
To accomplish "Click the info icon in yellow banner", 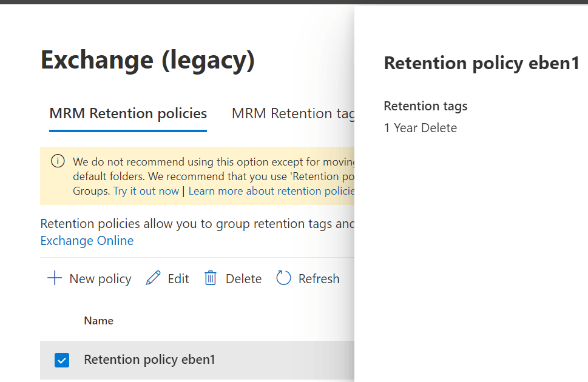I will [x=58, y=161].
